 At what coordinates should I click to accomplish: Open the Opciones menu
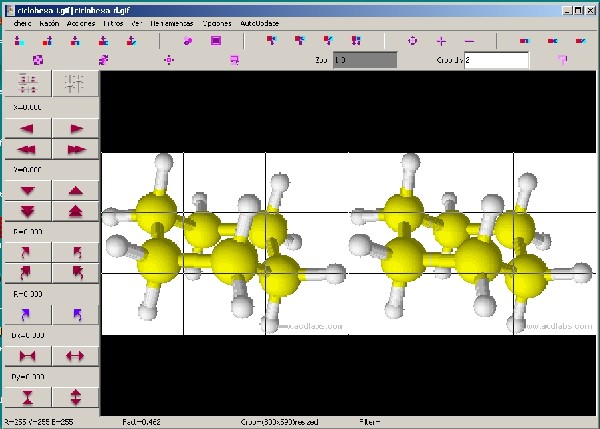pyautogui.click(x=216, y=22)
